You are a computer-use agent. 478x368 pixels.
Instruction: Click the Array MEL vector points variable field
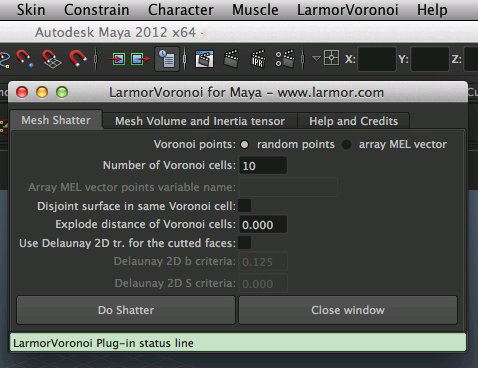tap(288, 187)
